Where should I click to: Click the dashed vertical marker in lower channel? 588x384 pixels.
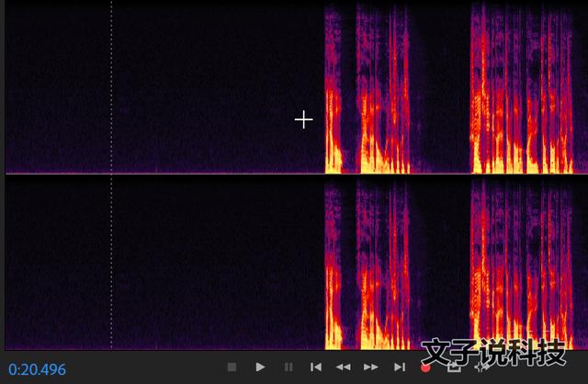click(x=111, y=263)
